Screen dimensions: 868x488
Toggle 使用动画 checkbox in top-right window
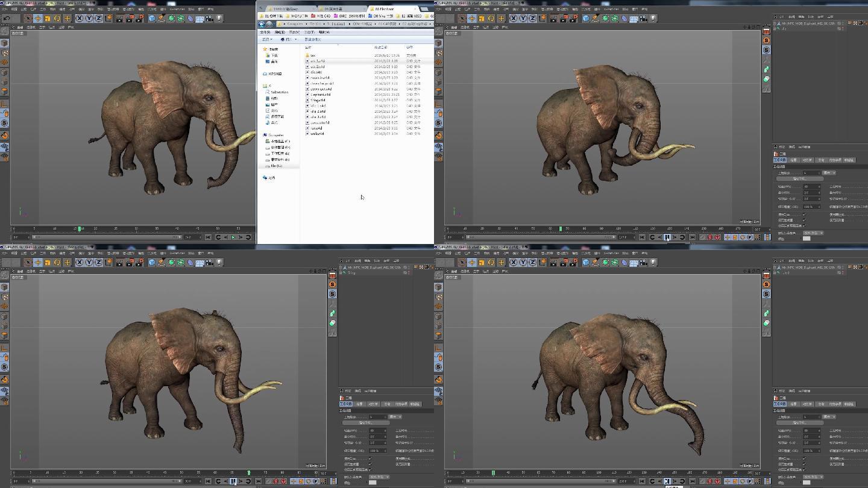[804, 214]
